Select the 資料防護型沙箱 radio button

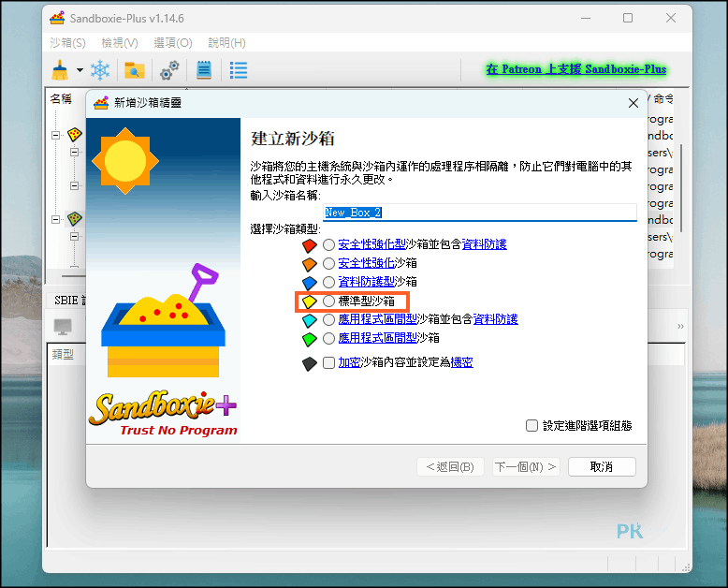(x=328, y=282)
